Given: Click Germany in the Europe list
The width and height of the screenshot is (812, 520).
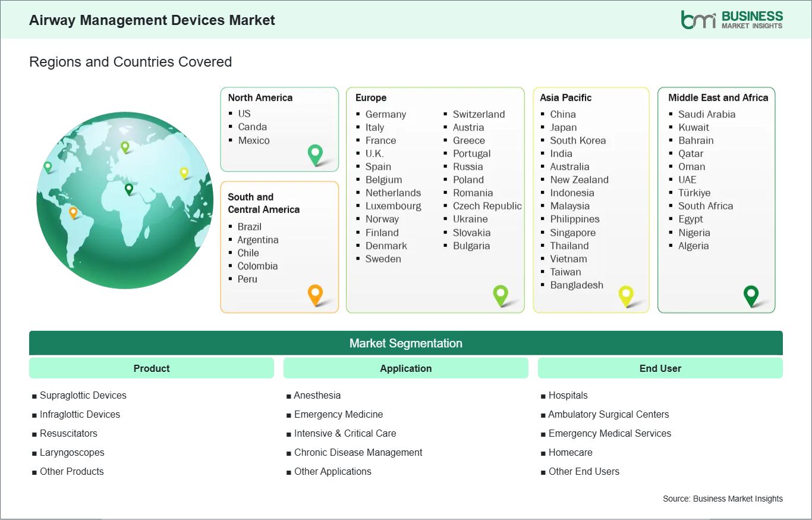Looking at the screenshot, I should tap(385, 114).
